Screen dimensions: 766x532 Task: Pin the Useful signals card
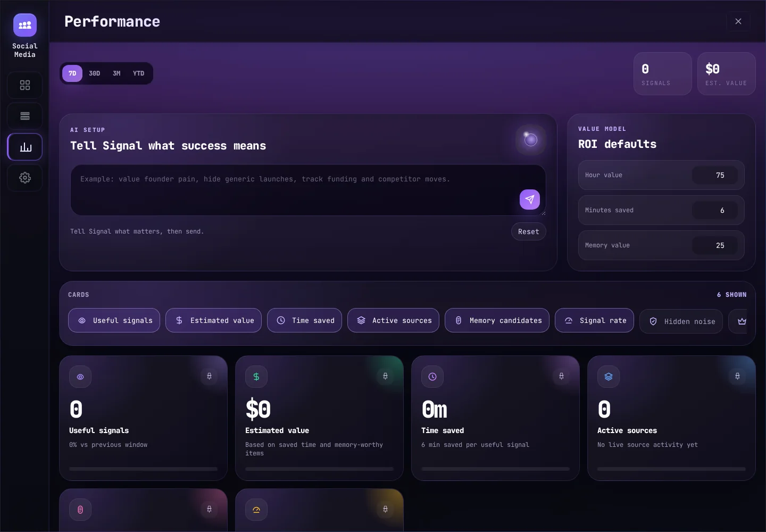[209, 376]
